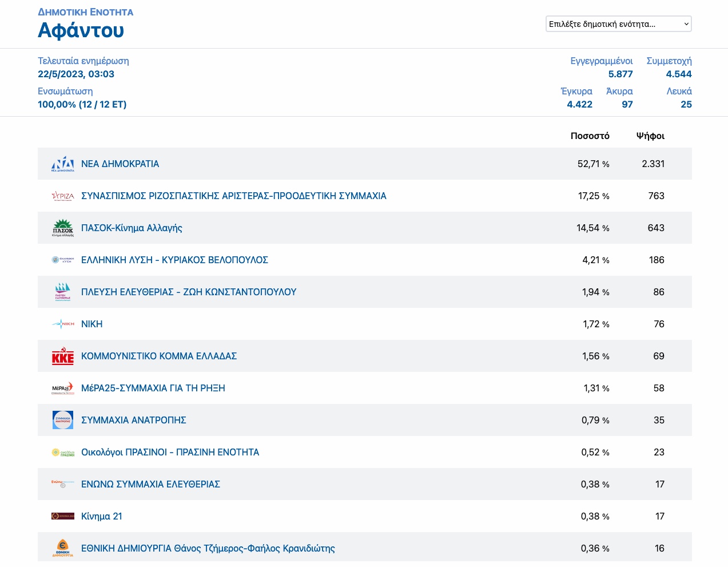
Task: Click the Κίνημα 21 logo
Action: [x=63, y=516]
